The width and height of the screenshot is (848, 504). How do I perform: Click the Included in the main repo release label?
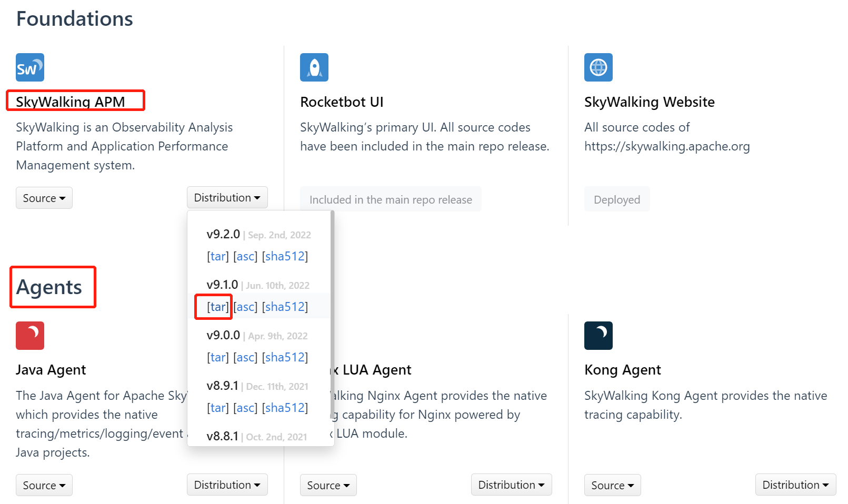coord(391,199)
